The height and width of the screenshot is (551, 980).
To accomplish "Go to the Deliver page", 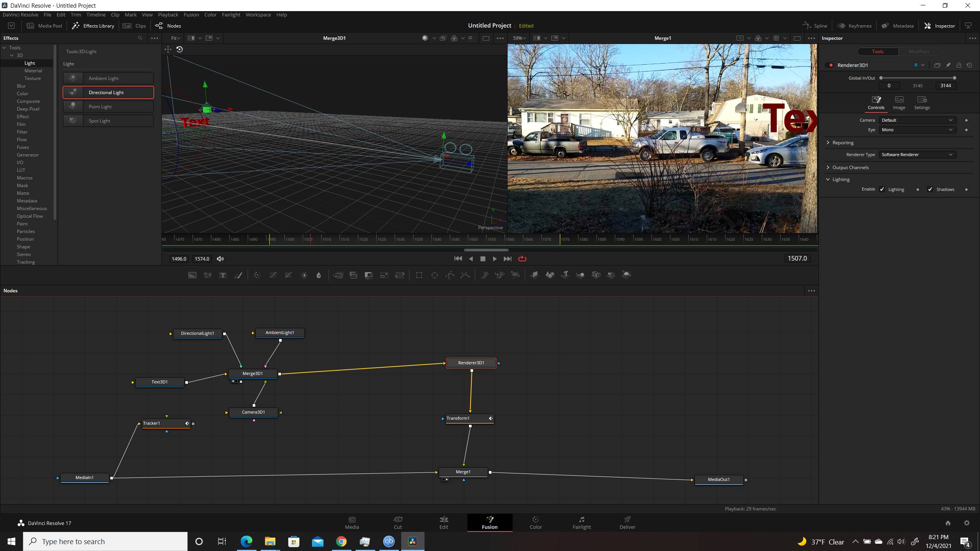I will [x=627, y=523].
